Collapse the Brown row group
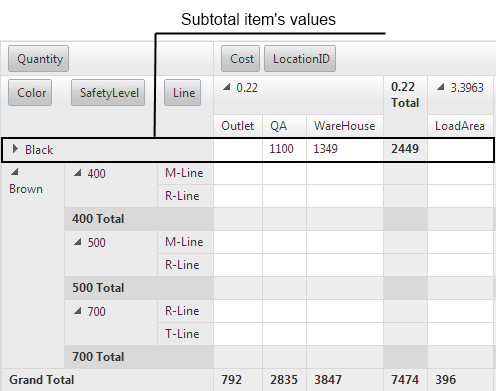496x391 pixels. pos(15,172)
